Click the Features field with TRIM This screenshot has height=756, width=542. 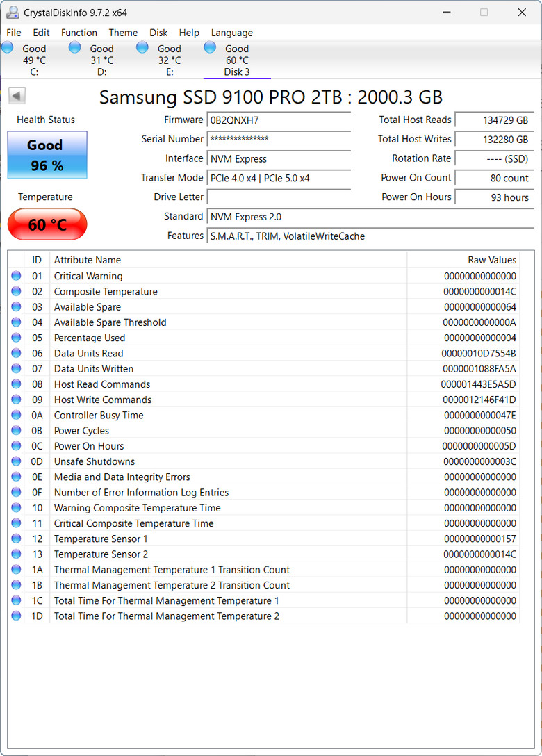point(370,236)
